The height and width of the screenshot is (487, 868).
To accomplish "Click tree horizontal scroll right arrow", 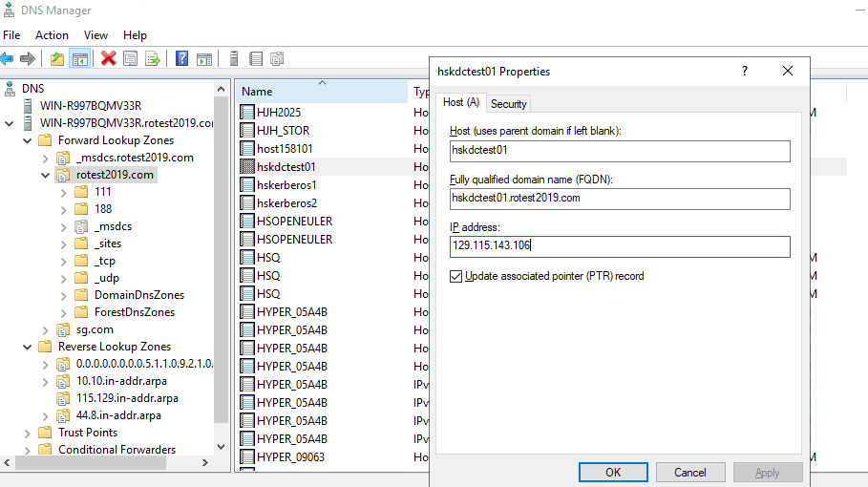I will 204,462.
